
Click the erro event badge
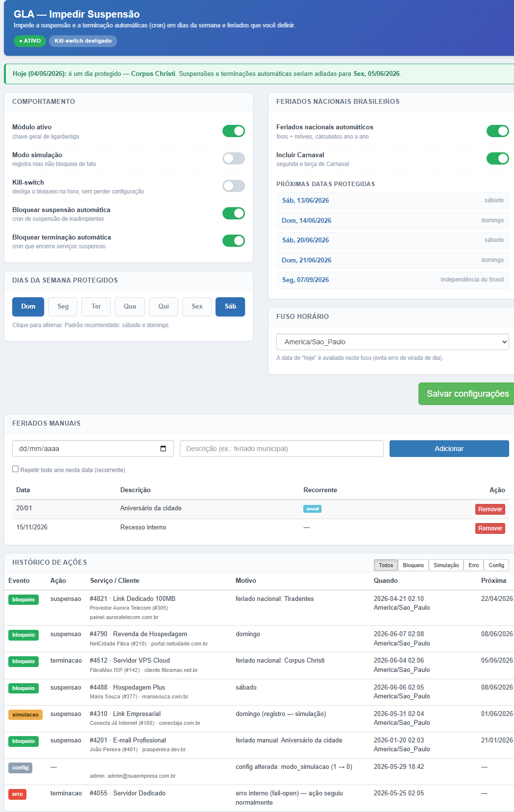tap(17, 794)
